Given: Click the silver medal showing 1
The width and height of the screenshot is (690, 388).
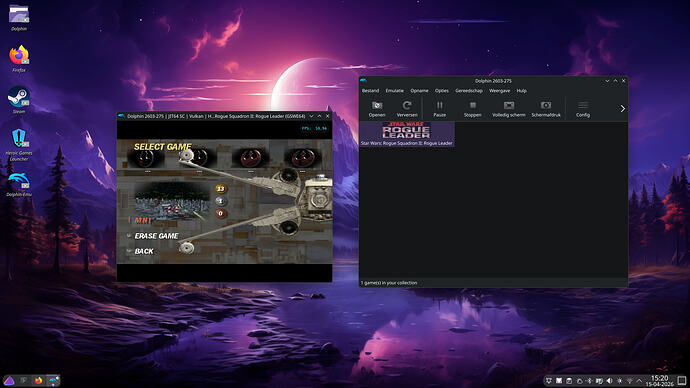Looking at the screenshot, I should click(221, 201).
